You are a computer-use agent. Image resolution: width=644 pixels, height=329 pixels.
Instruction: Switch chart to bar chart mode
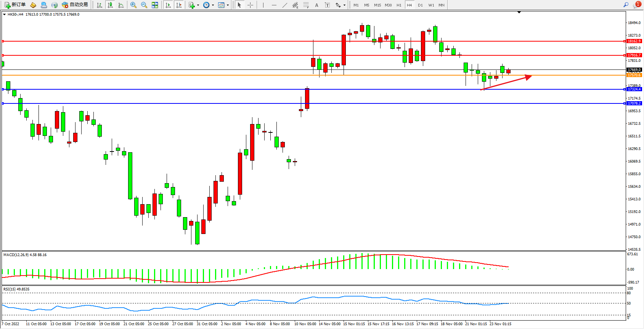(x=100, y=5)
